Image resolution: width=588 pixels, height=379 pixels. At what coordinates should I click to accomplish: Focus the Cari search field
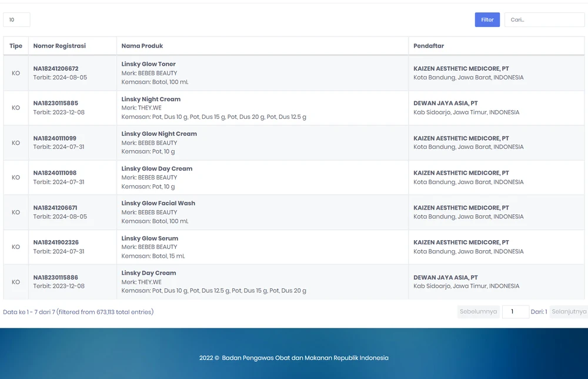point(544,20)
